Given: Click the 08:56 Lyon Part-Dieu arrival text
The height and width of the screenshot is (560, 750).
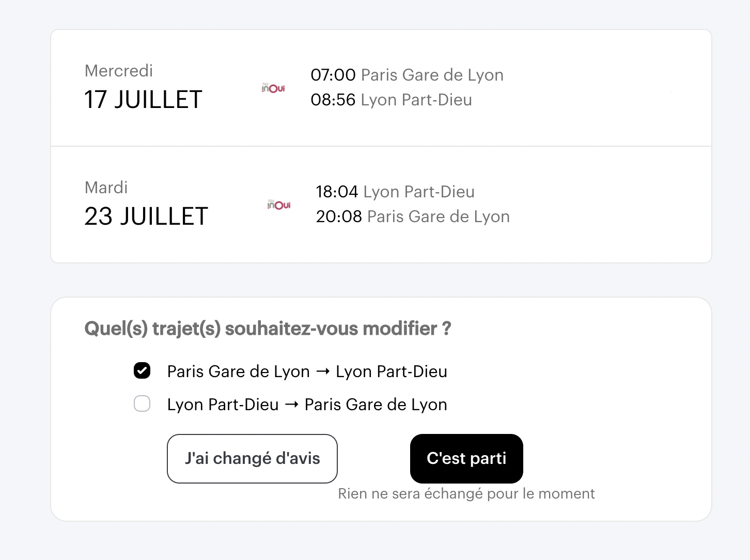Looking at the screenshot, I should (x=391, y=100).
